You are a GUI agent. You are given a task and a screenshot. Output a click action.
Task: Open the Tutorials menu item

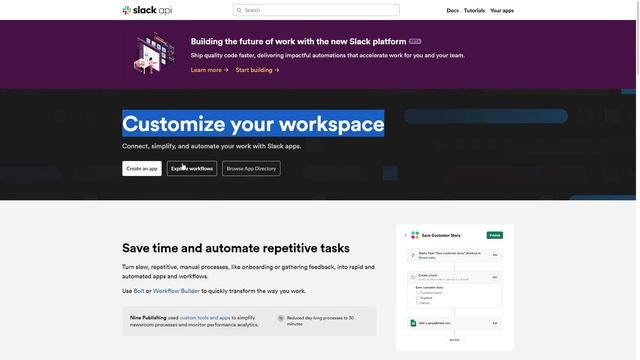474,11
